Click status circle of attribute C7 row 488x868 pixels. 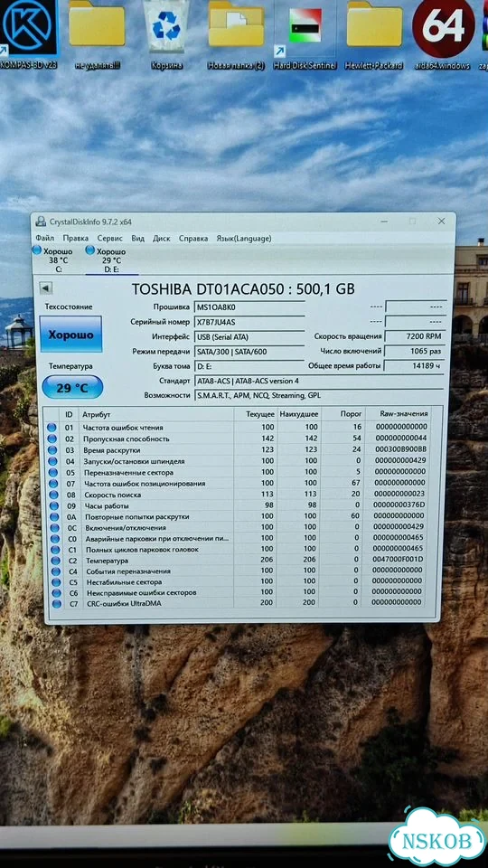pos(56,603)
